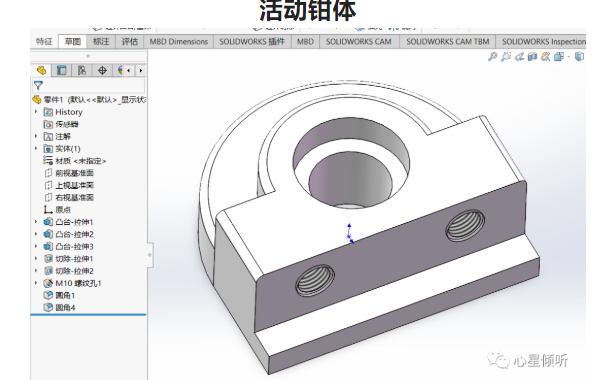The height and width of the screenshot is (380, 595).
Task: Expand the 实体(1) solid bodies folder
Action: (x=36, y=148)
